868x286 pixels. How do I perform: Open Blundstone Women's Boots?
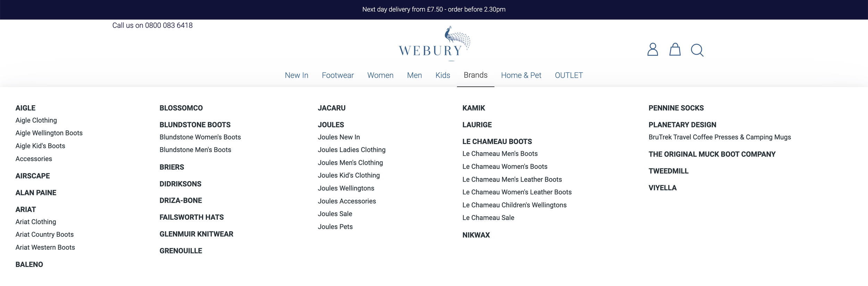200,137
